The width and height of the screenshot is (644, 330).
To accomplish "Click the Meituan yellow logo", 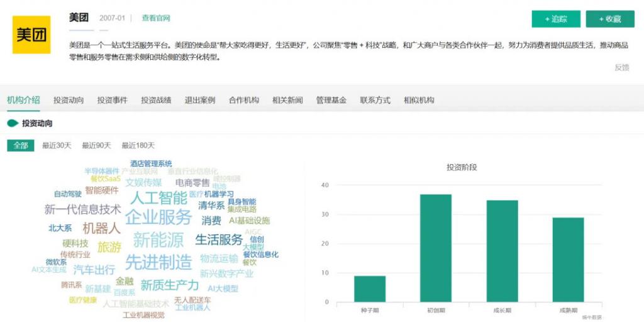I will point(31,35).
